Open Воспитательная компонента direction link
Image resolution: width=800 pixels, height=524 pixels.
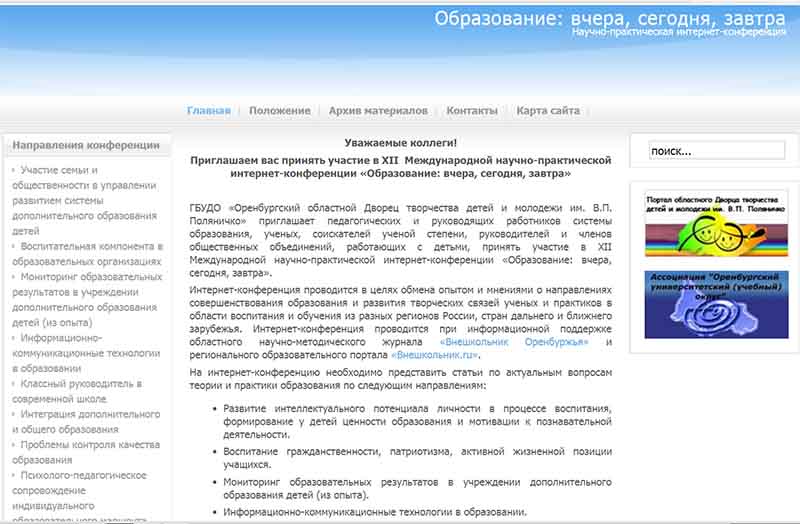click(x=87, y=254)
